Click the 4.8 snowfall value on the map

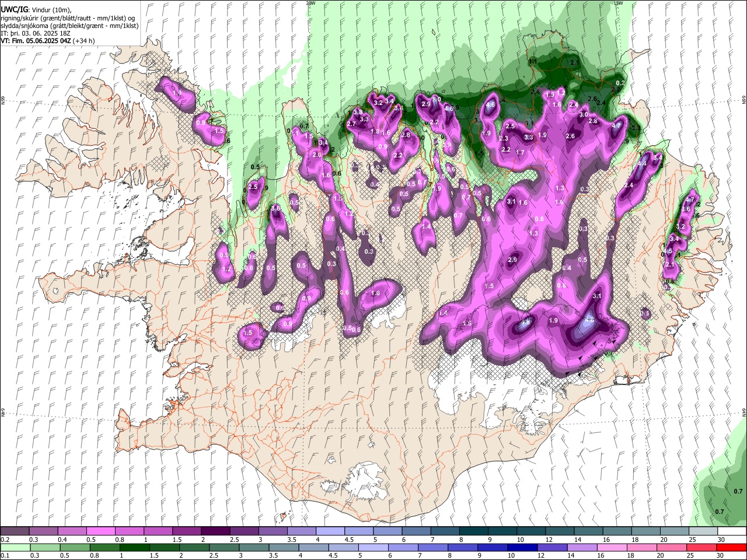(525, 321)
